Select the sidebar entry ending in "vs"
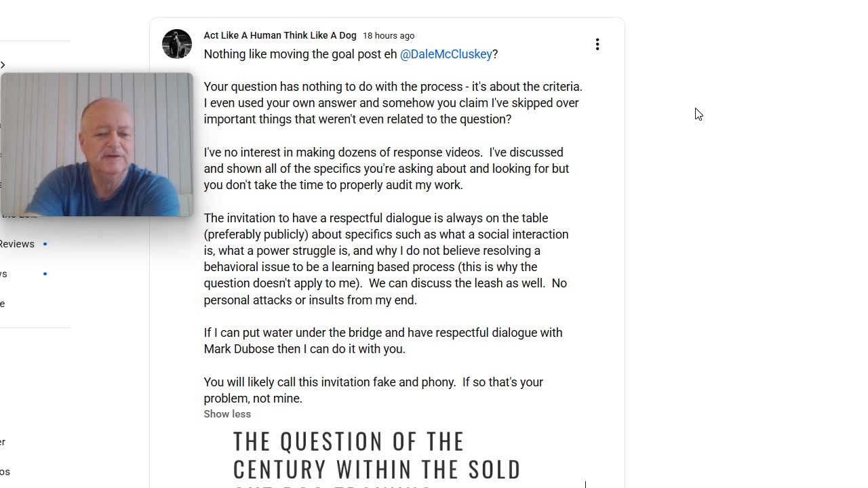This screenshot has height=488, width=868. [x=3, y=274]
